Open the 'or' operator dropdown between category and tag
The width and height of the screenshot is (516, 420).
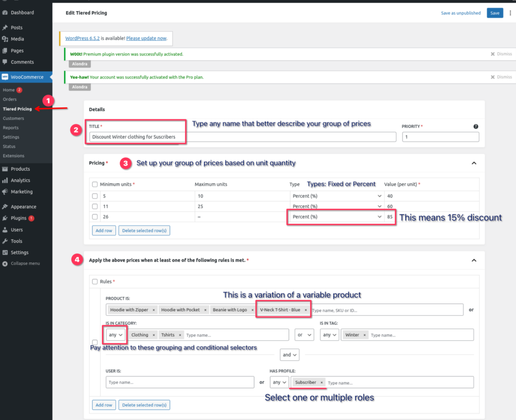304,335
